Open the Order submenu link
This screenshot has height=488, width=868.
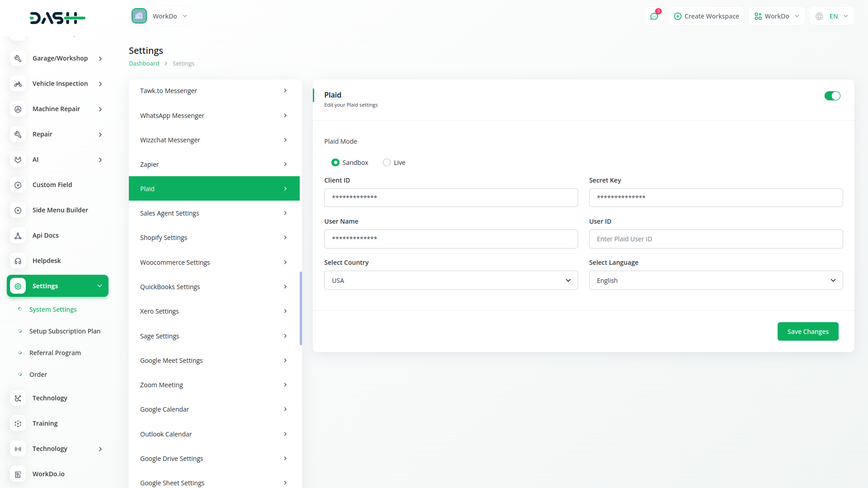click(38, 375)
